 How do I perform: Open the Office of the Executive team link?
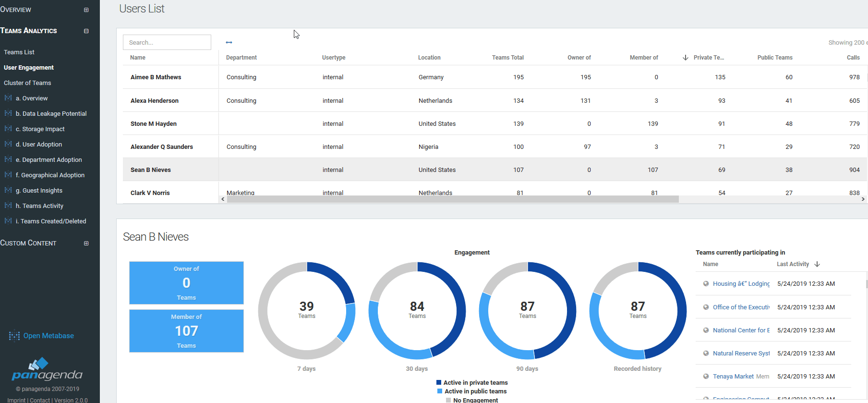tap(741, 307)
